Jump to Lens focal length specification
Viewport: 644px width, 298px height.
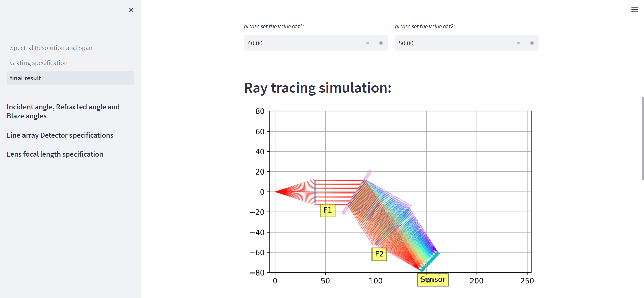coord(55,154)
